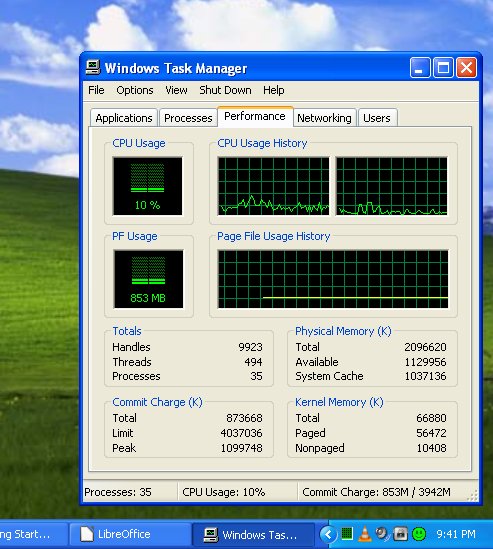Click Physical Memory Total 2096620
Screen dimensions: 493x549
(425, 347)
